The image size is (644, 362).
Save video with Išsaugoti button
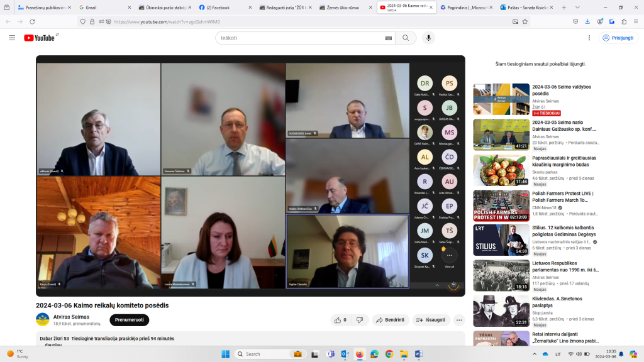pos(431,320)
